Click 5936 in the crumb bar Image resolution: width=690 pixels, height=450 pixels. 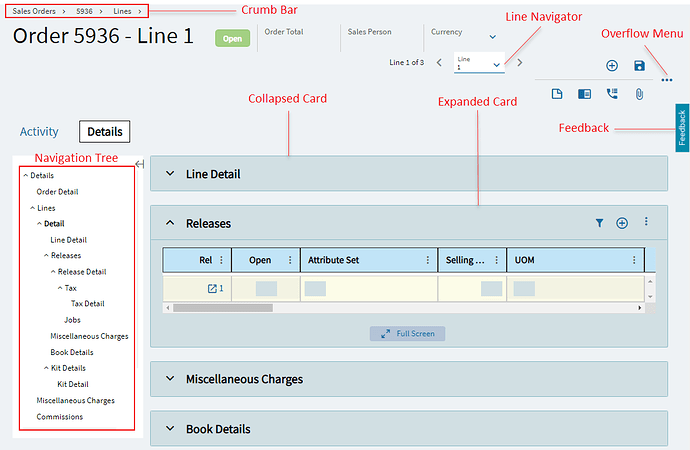tap(84, 11)
